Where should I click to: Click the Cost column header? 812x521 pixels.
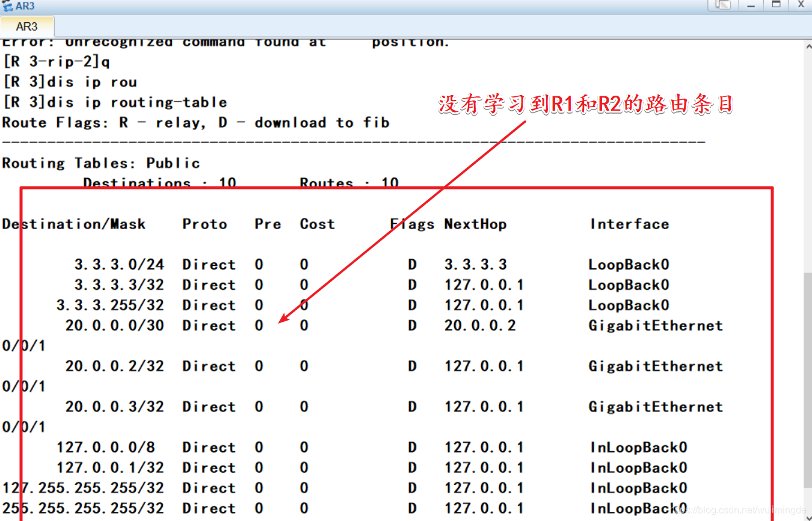click(317, 224)
